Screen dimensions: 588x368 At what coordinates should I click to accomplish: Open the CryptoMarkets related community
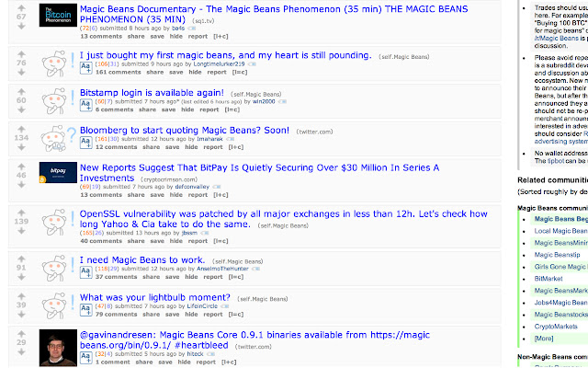[x=556, y=327]
